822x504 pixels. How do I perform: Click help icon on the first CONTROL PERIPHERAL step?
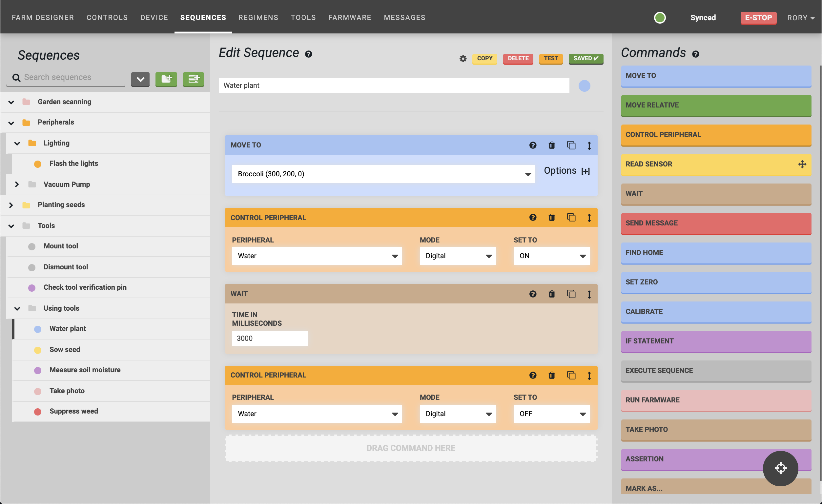coord(533,218)
